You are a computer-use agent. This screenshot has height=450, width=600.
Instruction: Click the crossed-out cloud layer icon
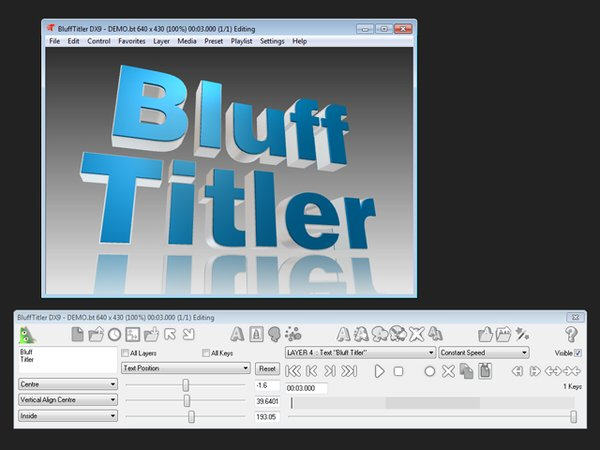click(x=398, y=334)
